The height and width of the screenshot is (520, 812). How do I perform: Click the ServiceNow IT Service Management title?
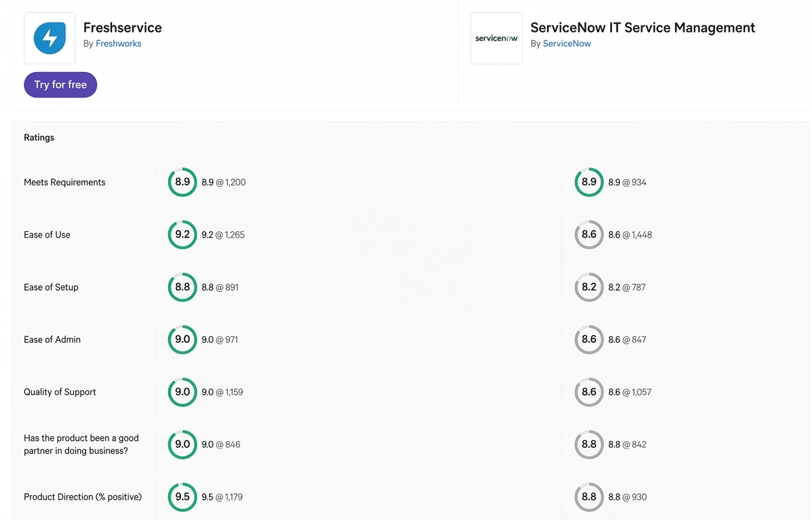(643, 27)
